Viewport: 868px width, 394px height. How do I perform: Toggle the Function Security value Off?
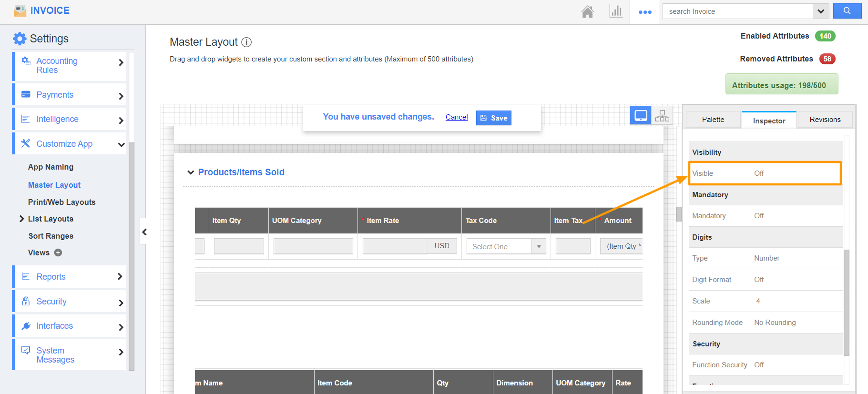[796, 365]
